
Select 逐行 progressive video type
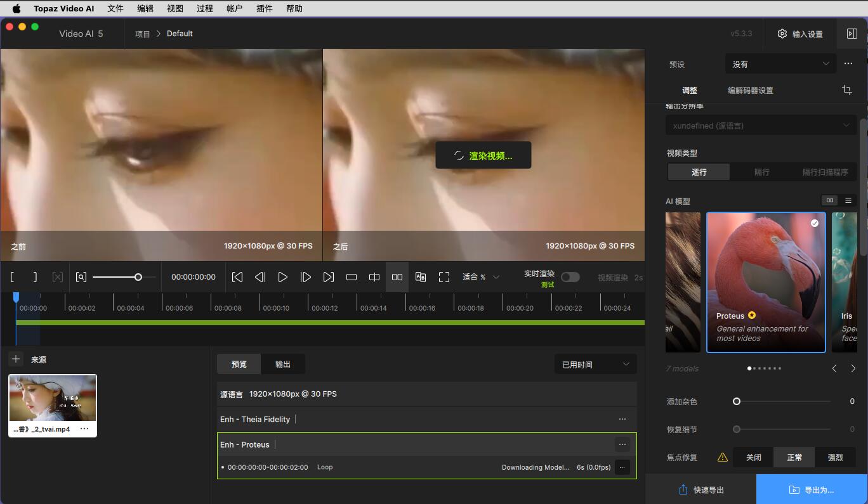point(699,172)
